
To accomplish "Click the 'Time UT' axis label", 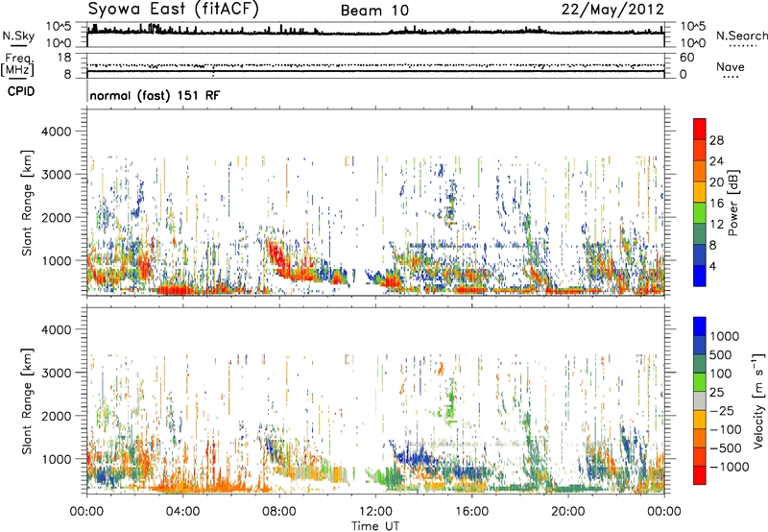I will coord(375,526).
